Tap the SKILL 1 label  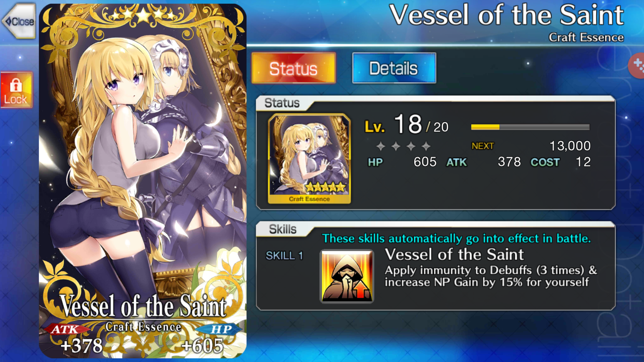[285, 256]
